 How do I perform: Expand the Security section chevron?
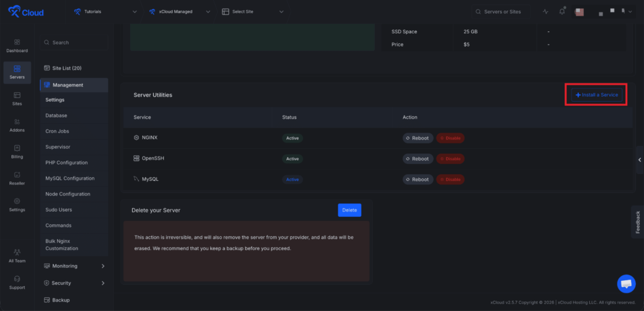103,283
